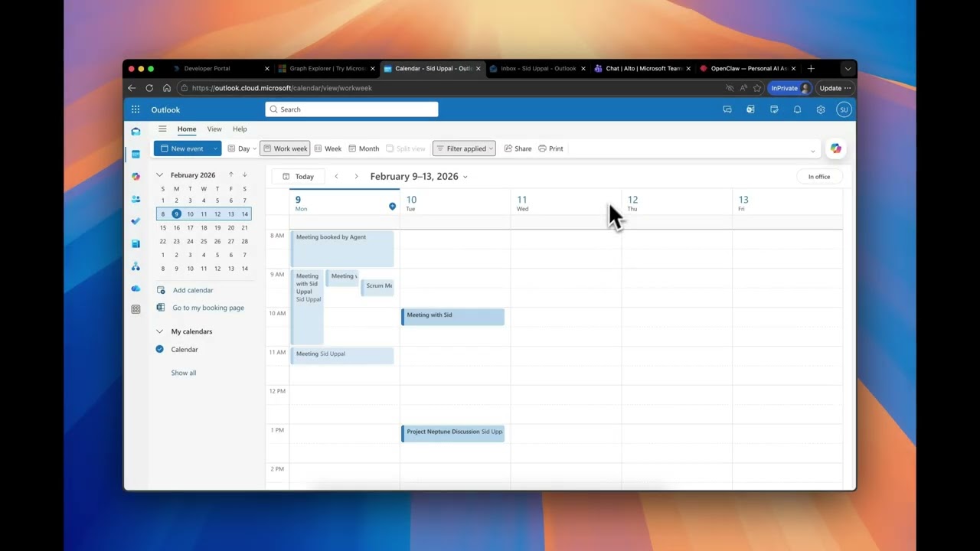The width and height of the screenshot is (980, 551).
Task: Click Add calendar link
Action: 193,290
